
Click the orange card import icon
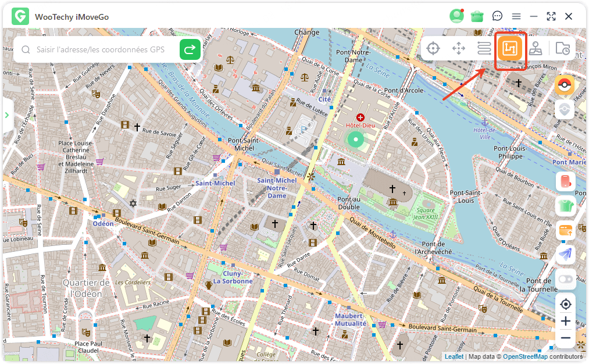coord(565,230)
